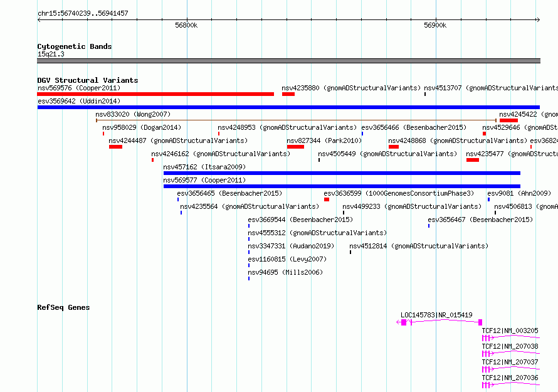The image size is (558, 392).
Task: Select the nsv569577 (Cooper2011) blue bar
Action: [342, 186]
